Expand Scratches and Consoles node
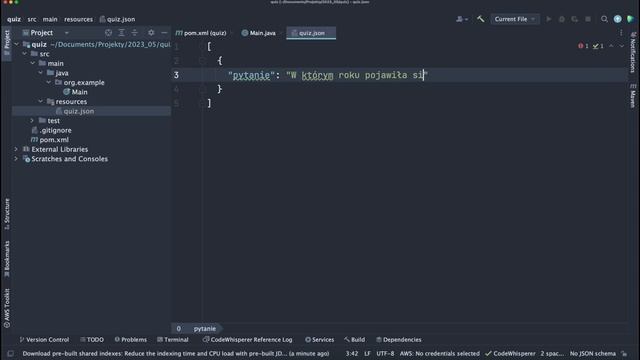640x360 pixels. coord(16,159)
